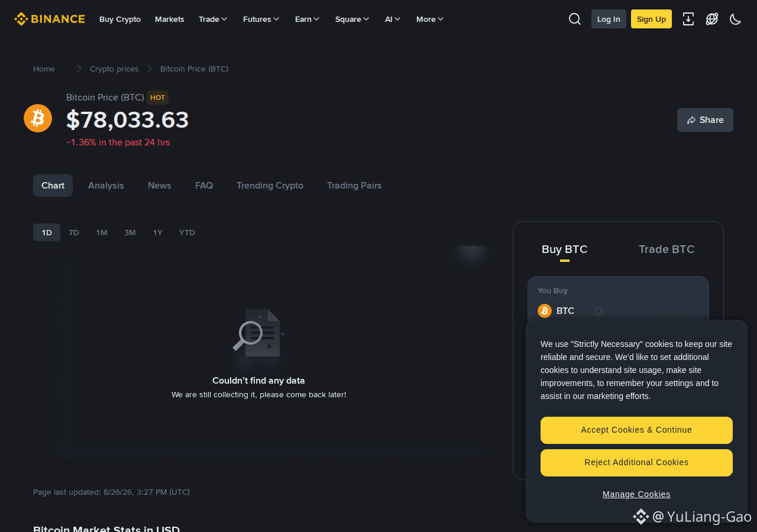Expand the Earn dropdown menu
Image resolution: width=757 pixels, height=532 pixels.
(x=307, y=19)
